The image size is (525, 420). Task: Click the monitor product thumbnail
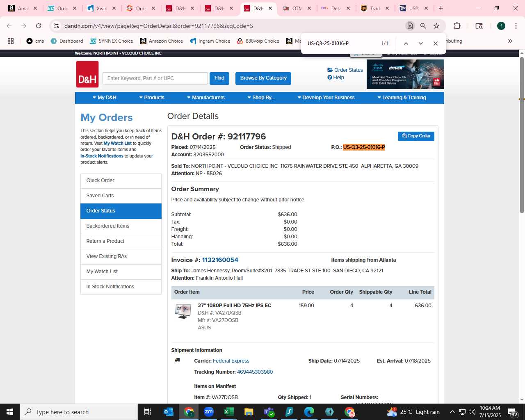click(x=183, y=311)
